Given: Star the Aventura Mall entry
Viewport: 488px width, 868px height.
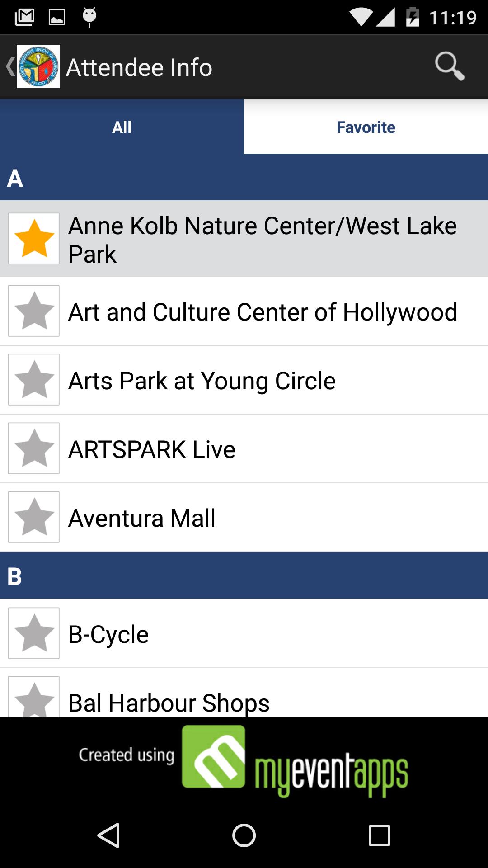Looking at the screenshot, I should pos(34,517).
